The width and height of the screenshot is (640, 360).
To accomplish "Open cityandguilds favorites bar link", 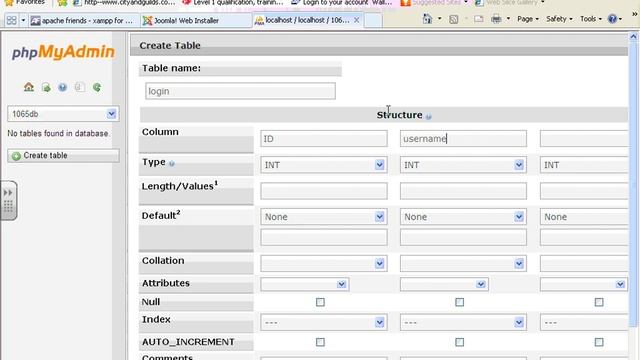I will [x=124, y=3].
